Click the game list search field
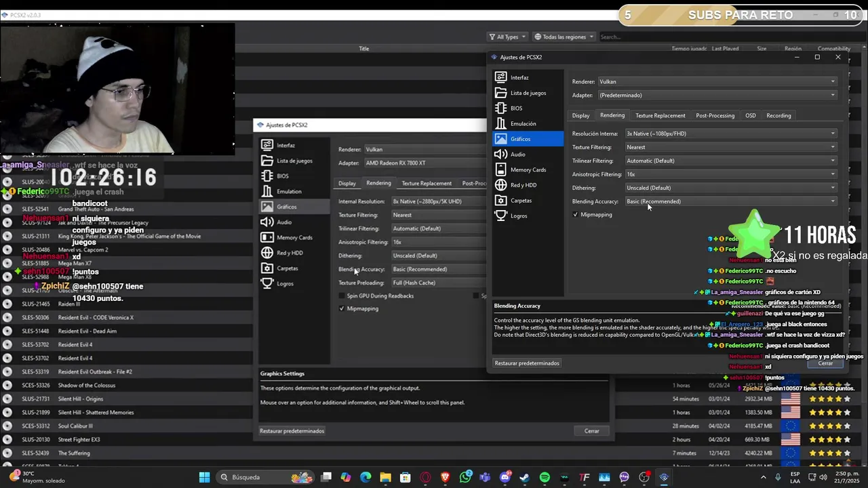 click(729, 37)
